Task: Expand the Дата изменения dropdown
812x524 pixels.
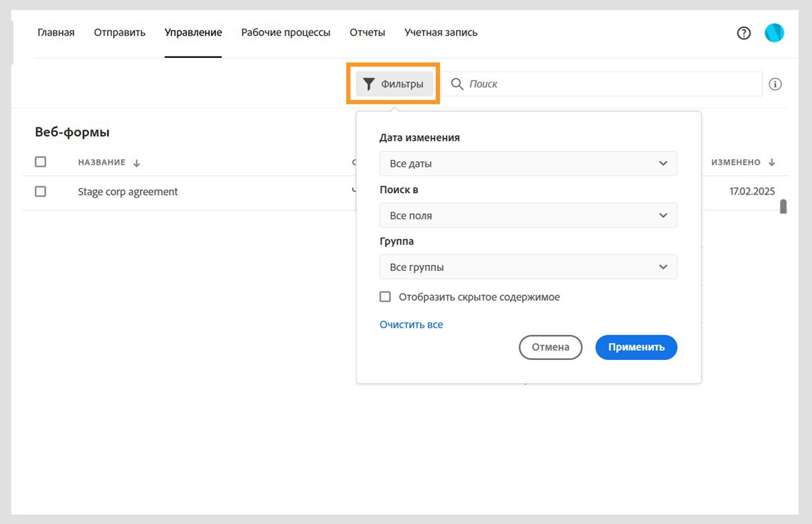Action: 528,163
